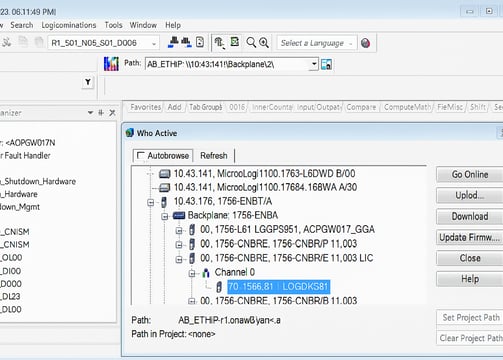The height and width of the screenshot is (360, 503).
Task: Open the Help menu
Action: [173, 25]
